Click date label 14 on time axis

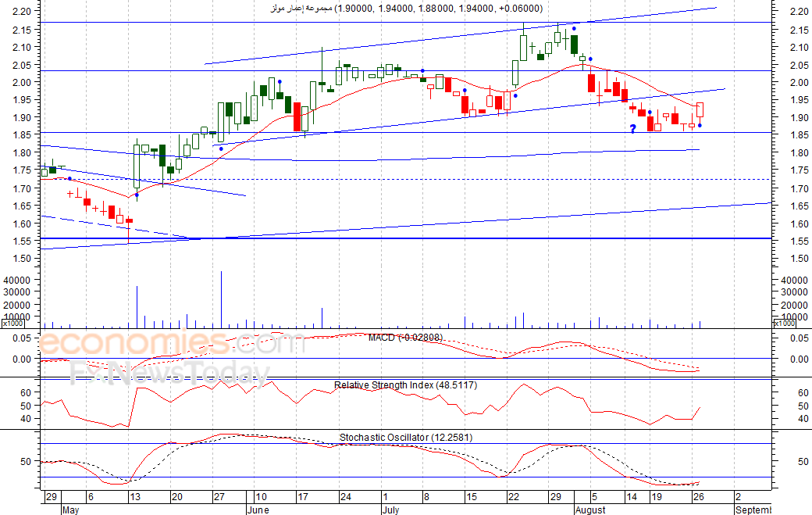[x=632, y=497]
